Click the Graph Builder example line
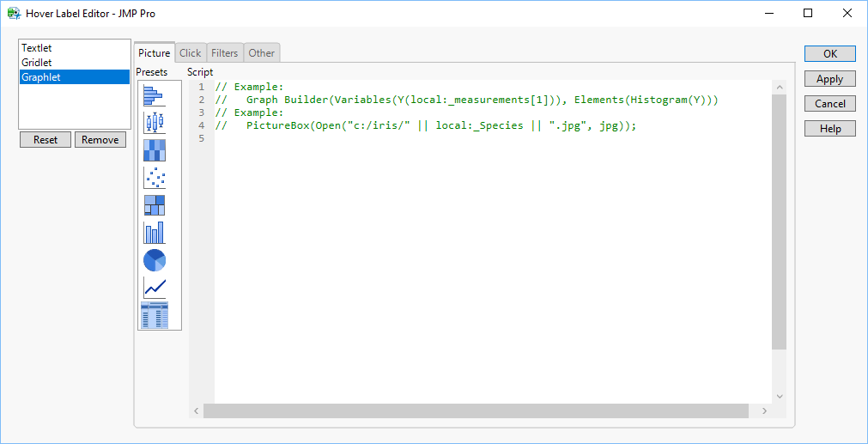Screen dimensions: 868x444 (467, 100)
